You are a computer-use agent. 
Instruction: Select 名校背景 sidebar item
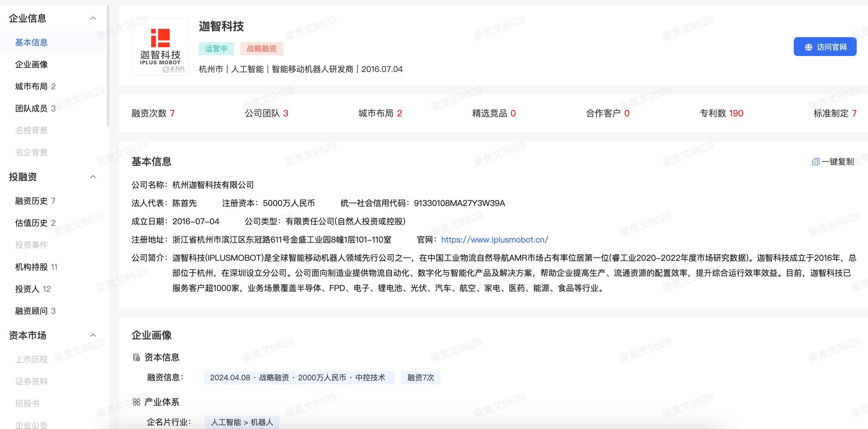(x=31, y=131)
